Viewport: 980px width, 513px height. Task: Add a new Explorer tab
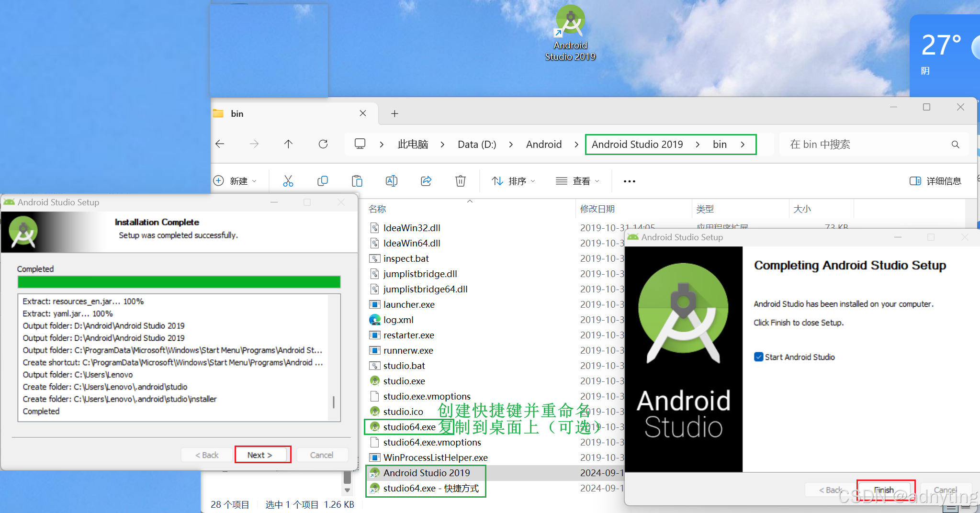tap(394, 113)
